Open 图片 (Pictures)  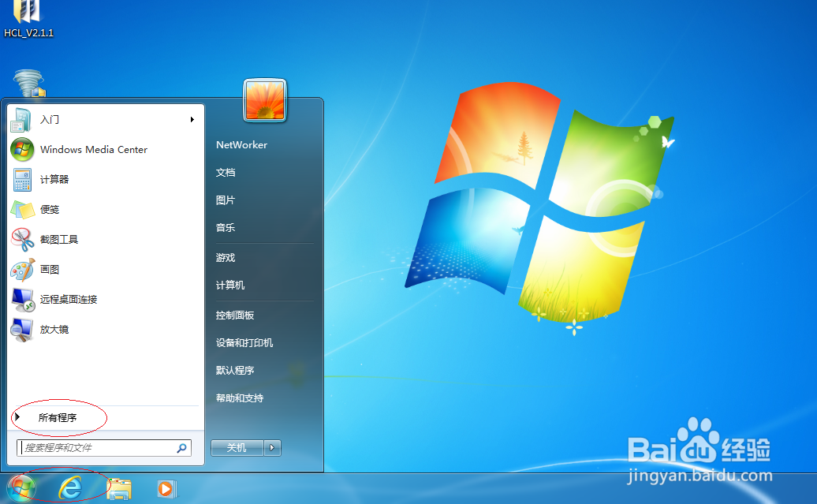click(x=226, y=200)
